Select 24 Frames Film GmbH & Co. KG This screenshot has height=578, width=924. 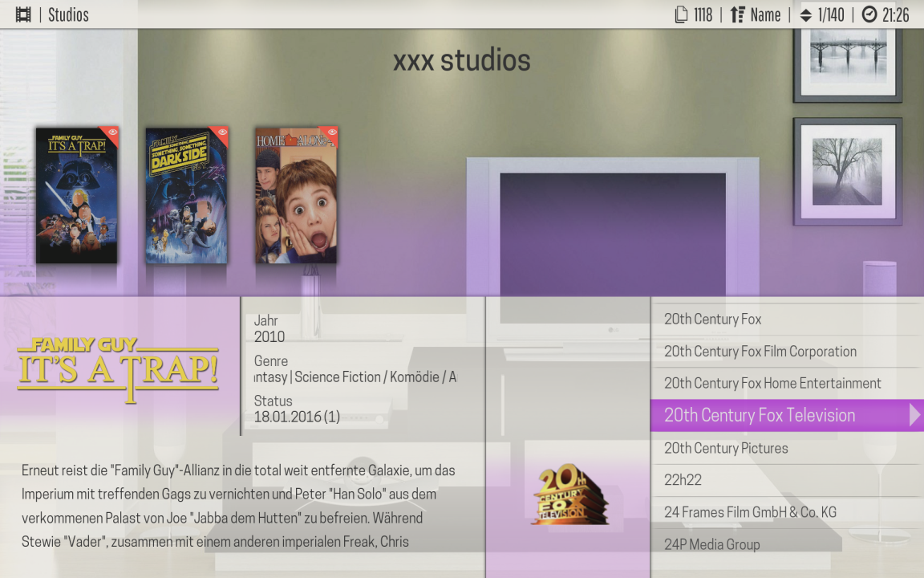pos(787,512)
